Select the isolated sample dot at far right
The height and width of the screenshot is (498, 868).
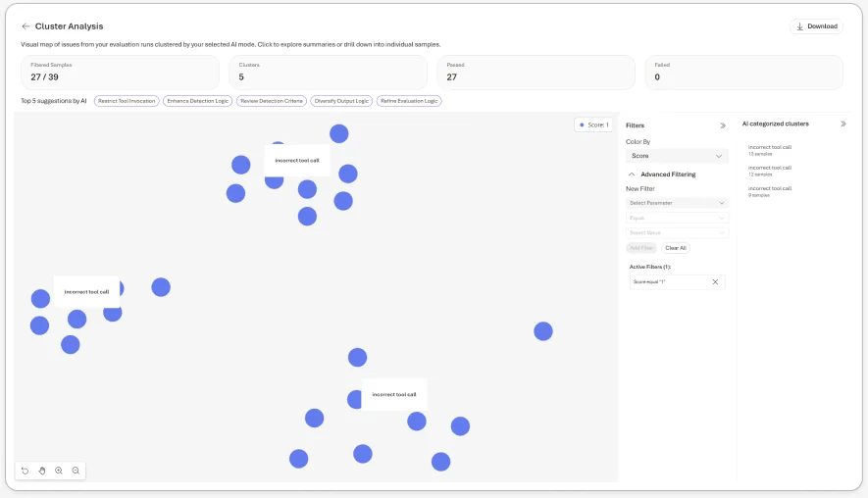pyautogui.click(x=543, y=331)
